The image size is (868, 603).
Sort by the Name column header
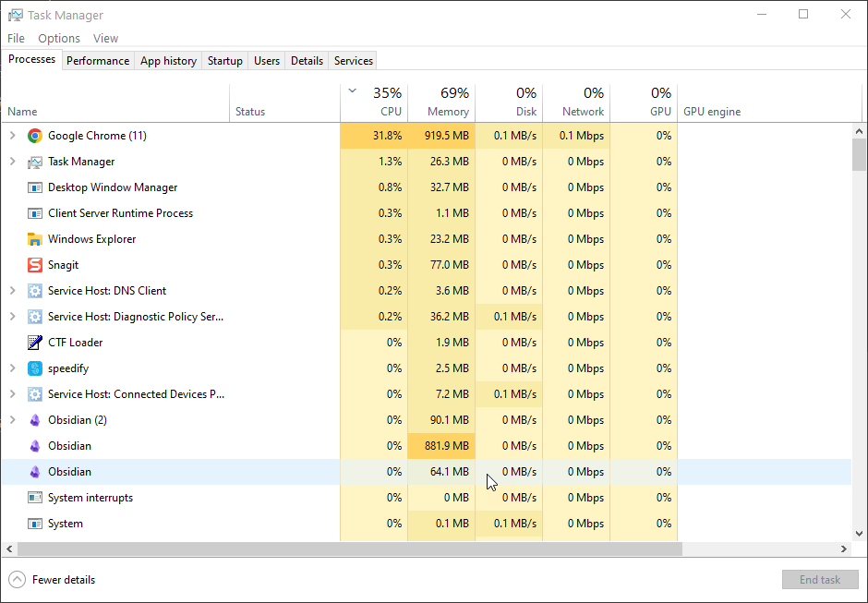(115, 103)
